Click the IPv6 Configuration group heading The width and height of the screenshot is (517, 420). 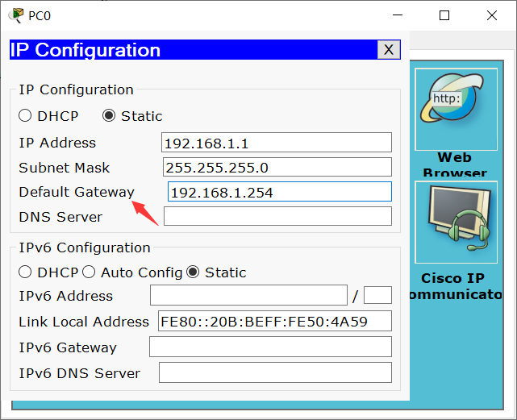[85, 247]
